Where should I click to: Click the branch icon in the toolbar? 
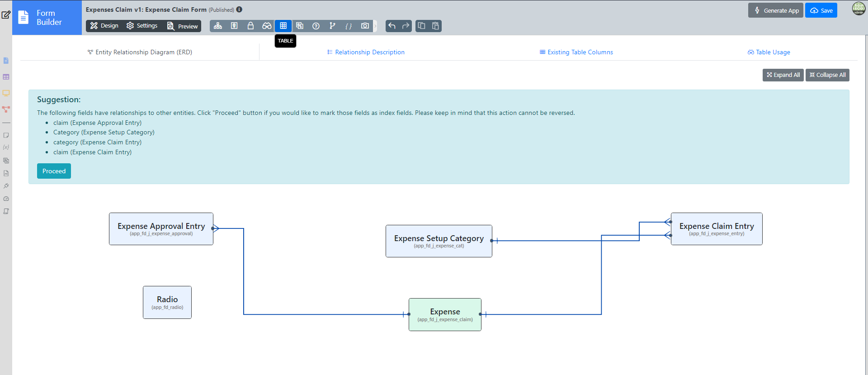[x=332, y=26]
